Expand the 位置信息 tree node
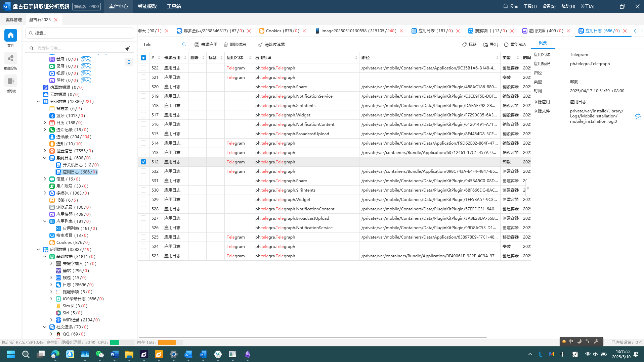644x362 pixels. (45, 151)
